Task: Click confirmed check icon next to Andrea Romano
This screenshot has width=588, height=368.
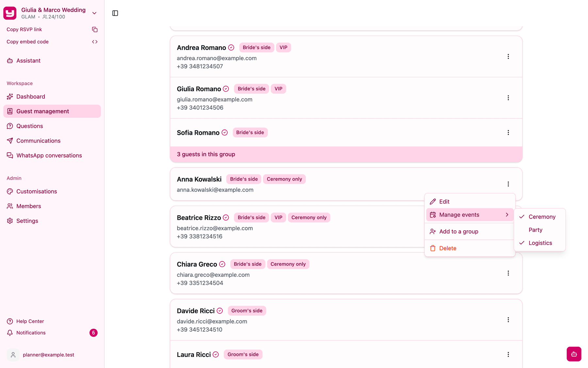Action: [x=231, y=48]
